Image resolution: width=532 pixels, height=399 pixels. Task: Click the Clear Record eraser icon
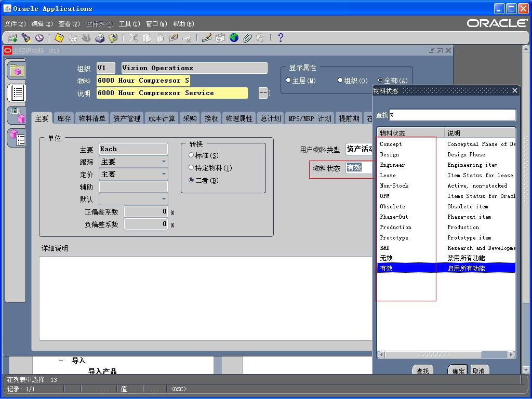pyautogui.click(x=174, y=38)
